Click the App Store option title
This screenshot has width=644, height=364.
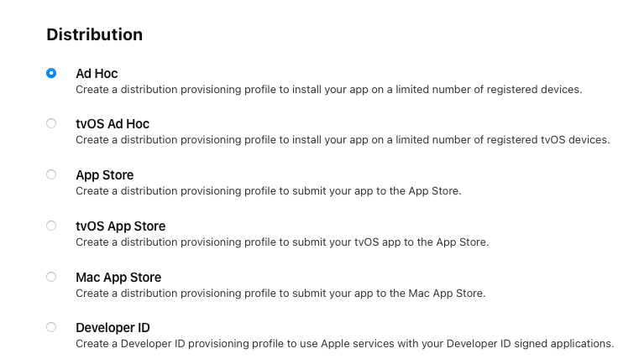105,175
